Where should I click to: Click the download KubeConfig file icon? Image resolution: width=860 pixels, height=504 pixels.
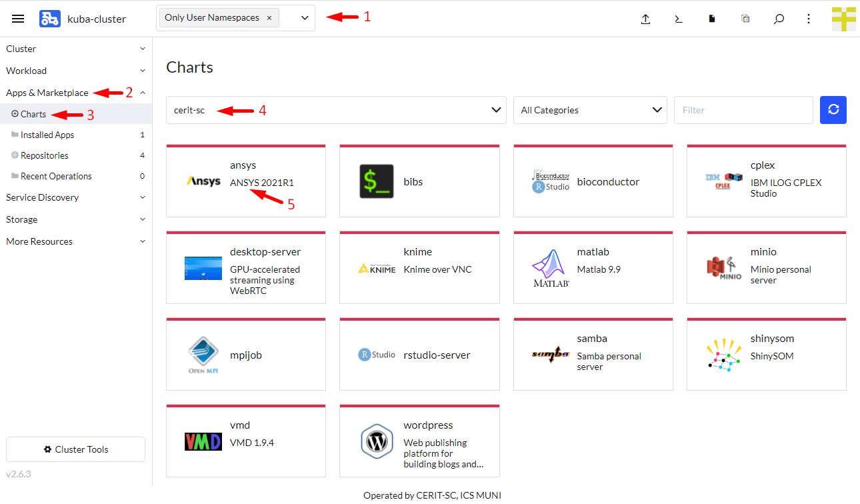[712, 19]
